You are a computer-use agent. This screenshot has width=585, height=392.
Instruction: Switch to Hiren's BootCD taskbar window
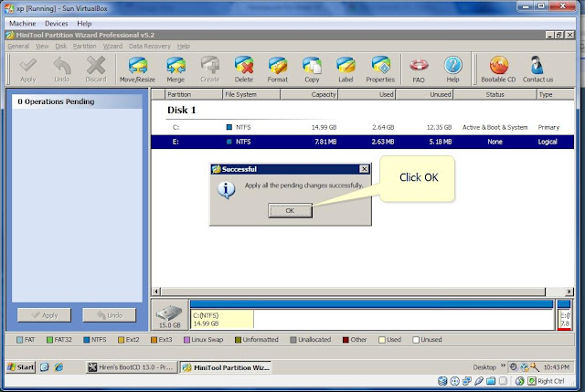click(x=131, y=367)
